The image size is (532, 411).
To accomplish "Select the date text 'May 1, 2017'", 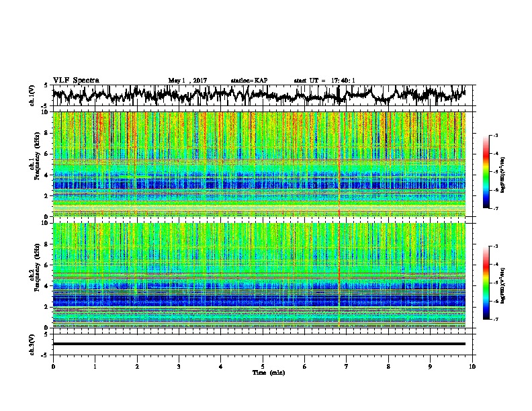I will coord(187,81).
